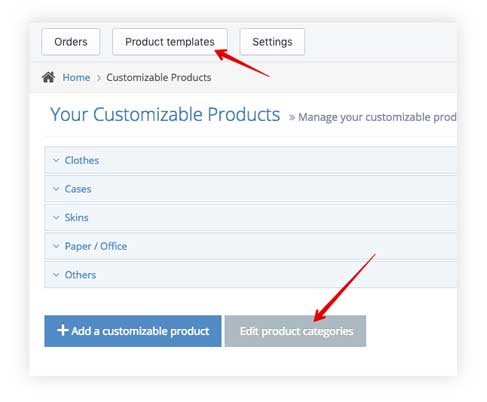The width and height of the screenshot is (487, 402).
Task: Expand the Paper / Office chevron
Action: [56, 246]
